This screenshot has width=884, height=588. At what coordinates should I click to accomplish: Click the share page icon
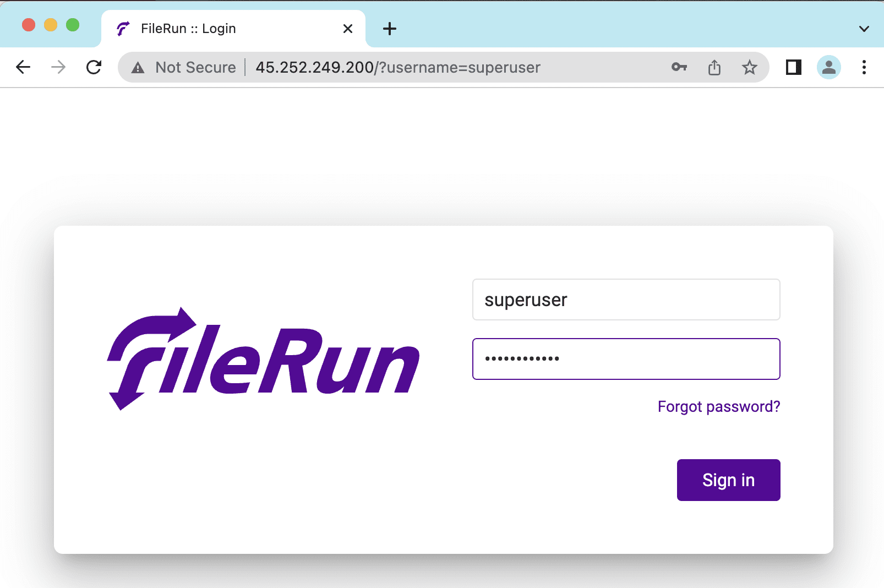click(714, 67)
